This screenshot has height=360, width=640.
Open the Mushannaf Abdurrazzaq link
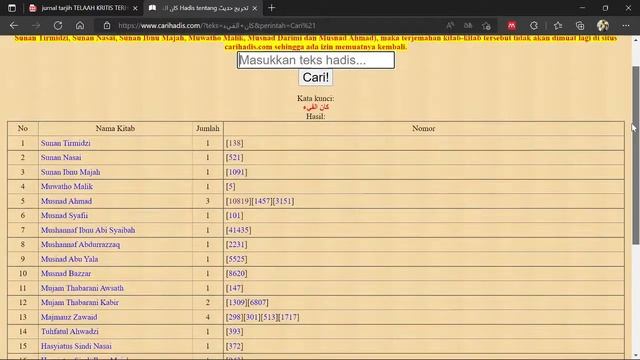(x=80, y=244)
